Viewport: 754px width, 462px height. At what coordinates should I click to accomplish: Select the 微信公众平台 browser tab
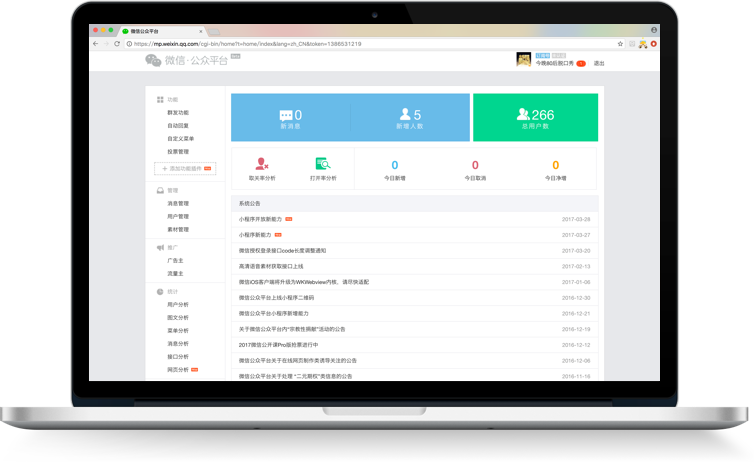[161, 31]
